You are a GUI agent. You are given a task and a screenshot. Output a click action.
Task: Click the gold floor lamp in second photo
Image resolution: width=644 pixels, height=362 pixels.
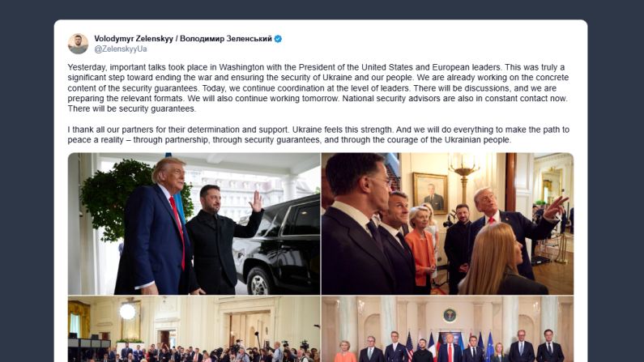click(464, 177)
